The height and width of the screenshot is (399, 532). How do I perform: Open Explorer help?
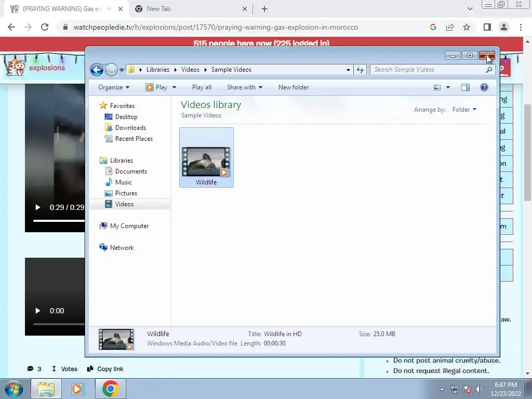tap(484, 87)
